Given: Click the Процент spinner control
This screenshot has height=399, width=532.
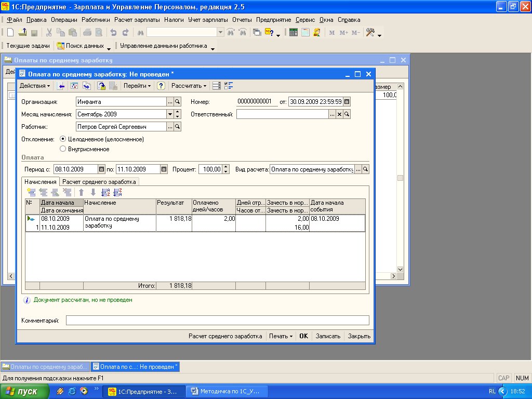Looking at the screenshot, I should [x=226, y=169].
